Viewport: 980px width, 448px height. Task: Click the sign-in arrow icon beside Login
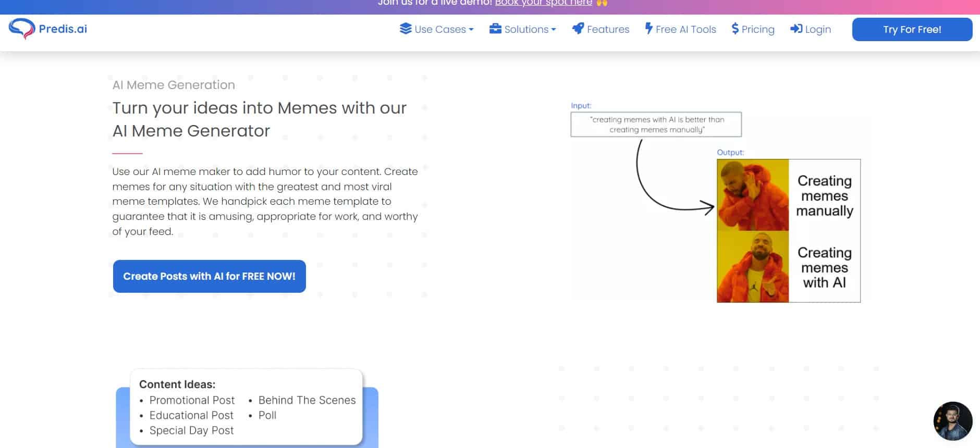point(796,29)
